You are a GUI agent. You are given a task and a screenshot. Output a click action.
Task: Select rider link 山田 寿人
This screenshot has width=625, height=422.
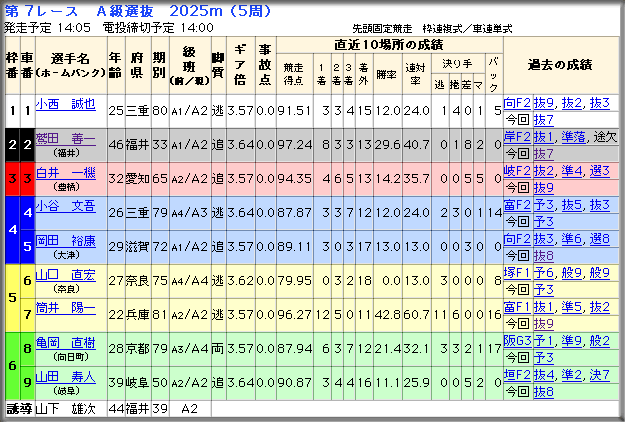(x=66, y=377)
